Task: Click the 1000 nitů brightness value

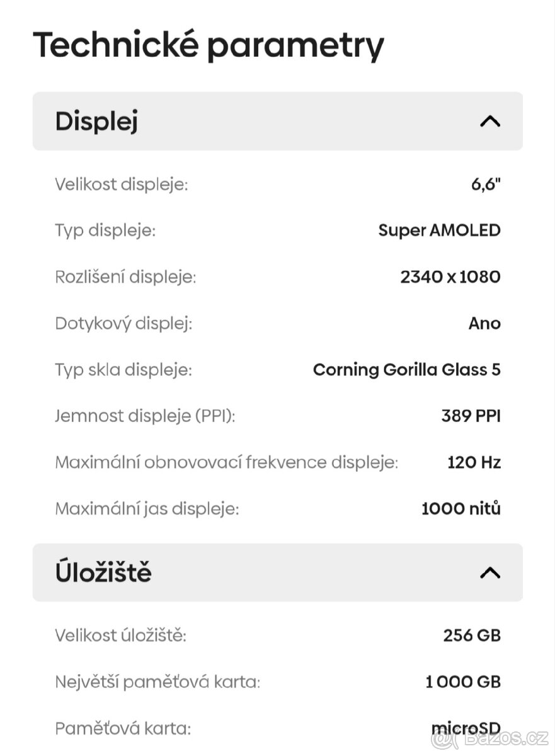Action: pos(461,508)
